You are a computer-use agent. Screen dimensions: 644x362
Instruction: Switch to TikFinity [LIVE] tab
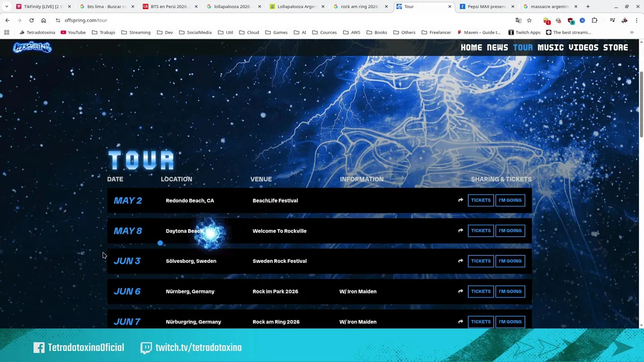click(43, 7)
